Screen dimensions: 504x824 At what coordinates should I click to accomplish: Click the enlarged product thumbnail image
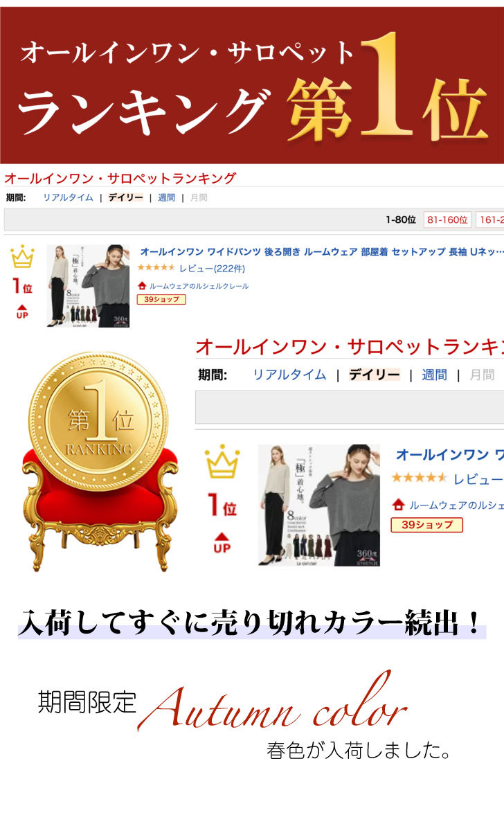tap(319, 505)
